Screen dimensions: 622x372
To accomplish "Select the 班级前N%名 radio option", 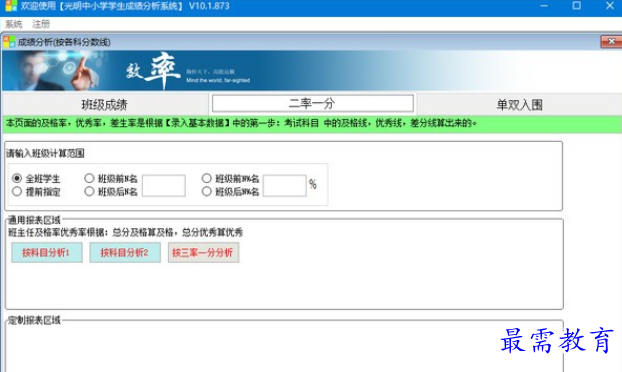I will point(230,179).
